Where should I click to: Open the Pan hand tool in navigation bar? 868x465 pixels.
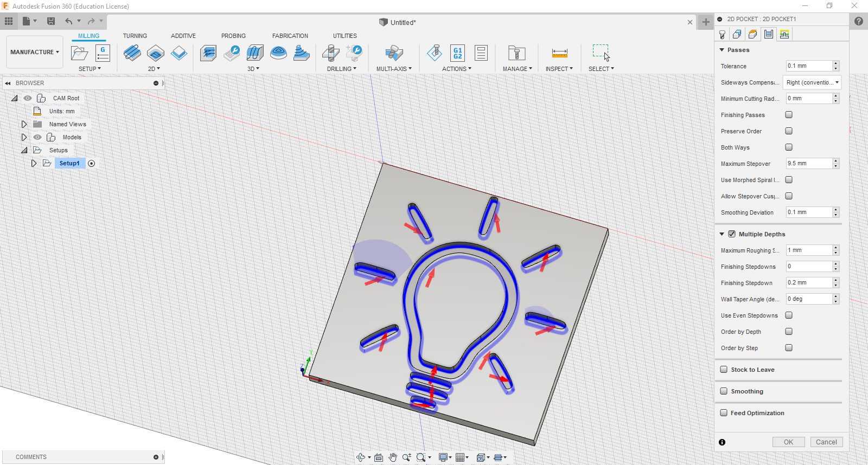[x=393, y=457]
